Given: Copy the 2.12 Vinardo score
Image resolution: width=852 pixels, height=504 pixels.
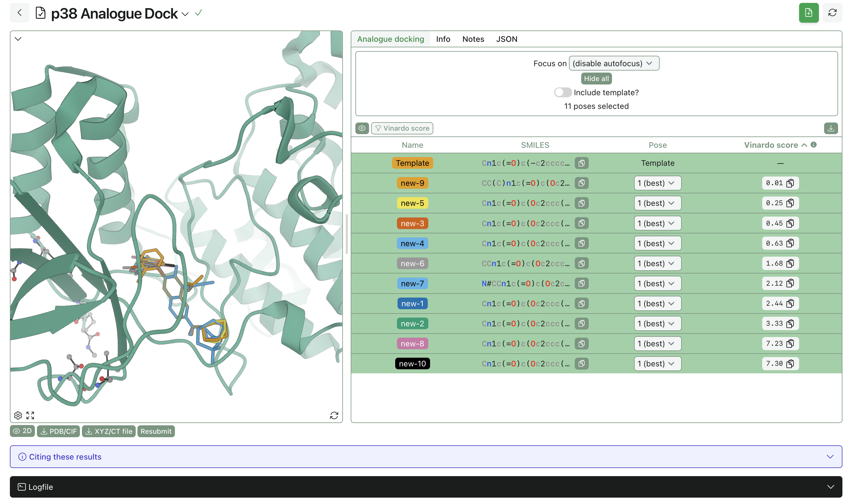Looking at the screenshot, I should pos(790,283).
